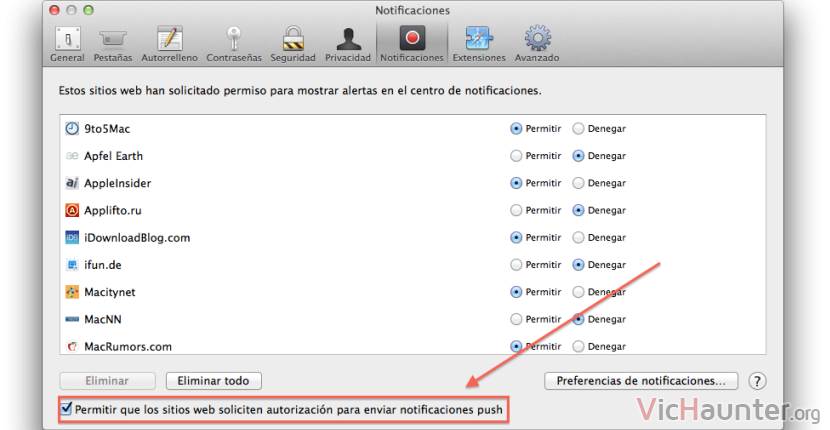
Task: Select Permitir for iDownloadBlog.com
Action: tap(516, 238)
